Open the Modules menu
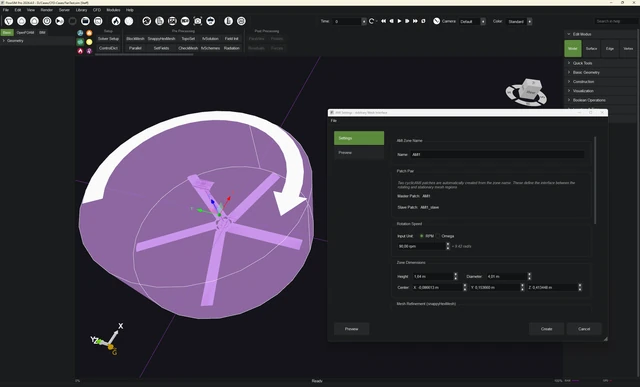This screenshot has height=387, width=640. [x=113, y=10]
